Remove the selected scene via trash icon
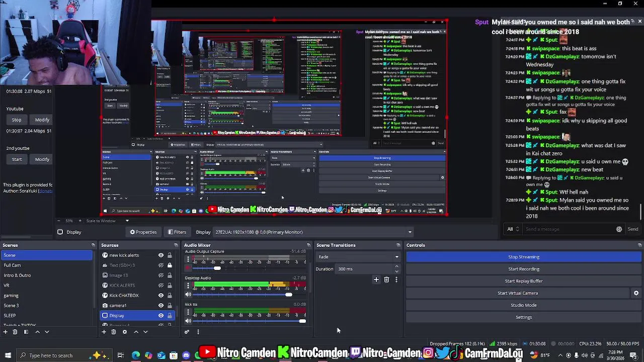This screenshot has width=644, height=362. coord(15,332)
